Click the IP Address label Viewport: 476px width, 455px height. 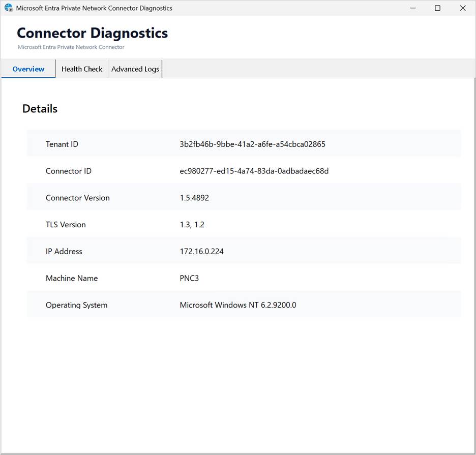(64, 251)
